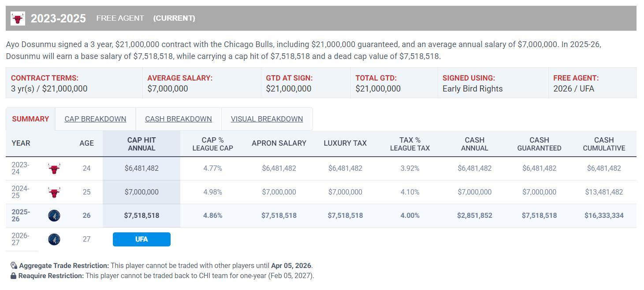Click the Timberwolves logo in the 2026-27 row
The width and height of the screenshot is (644, 290).
(x=54, y=239)
